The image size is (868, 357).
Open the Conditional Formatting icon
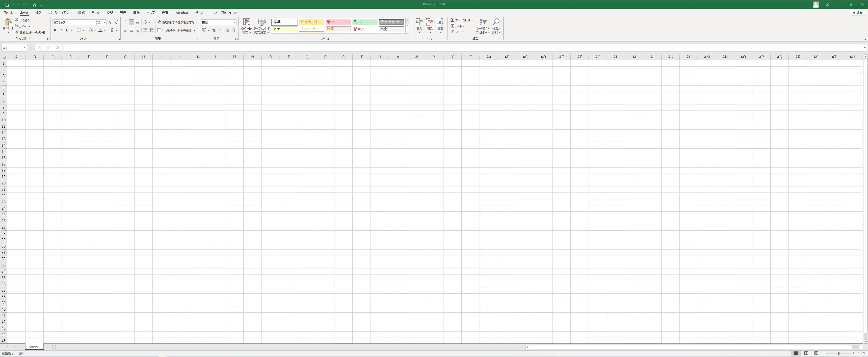[247, 22]
